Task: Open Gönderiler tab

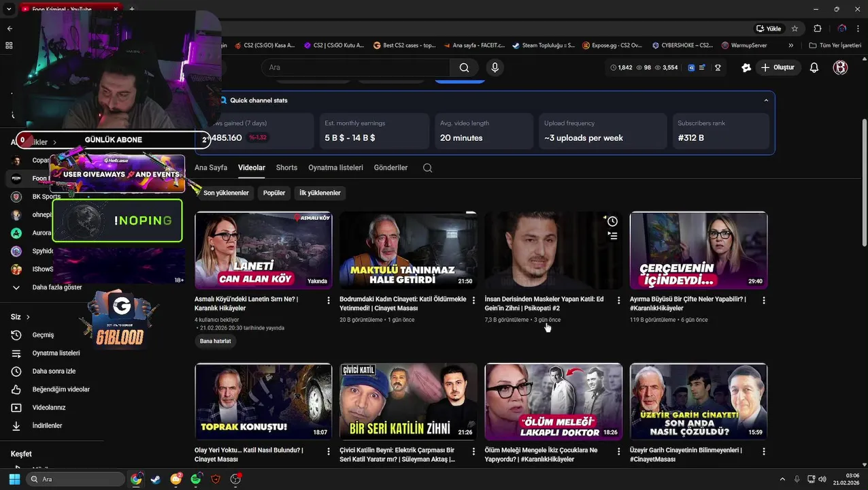Action: pos(390,167)
